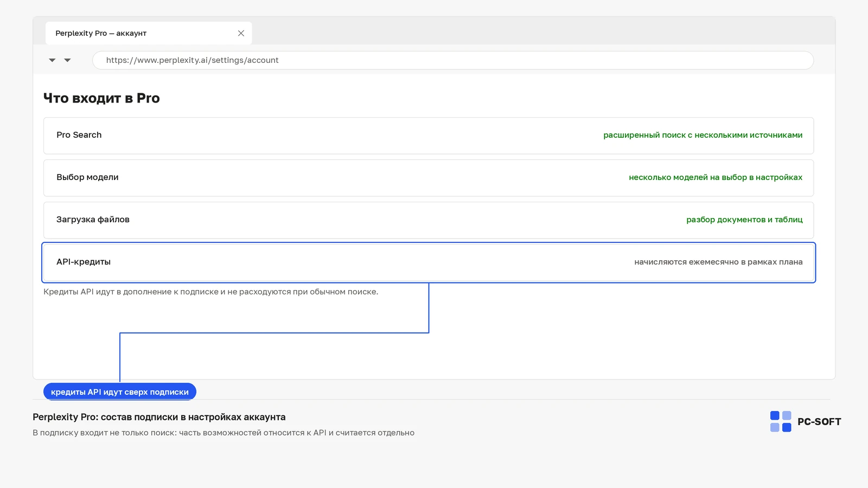The height and width of the screenshot is (488, 868).
Task: Click "начисляются ежемесячно в рамках плана" text
Action: point(718,262)
